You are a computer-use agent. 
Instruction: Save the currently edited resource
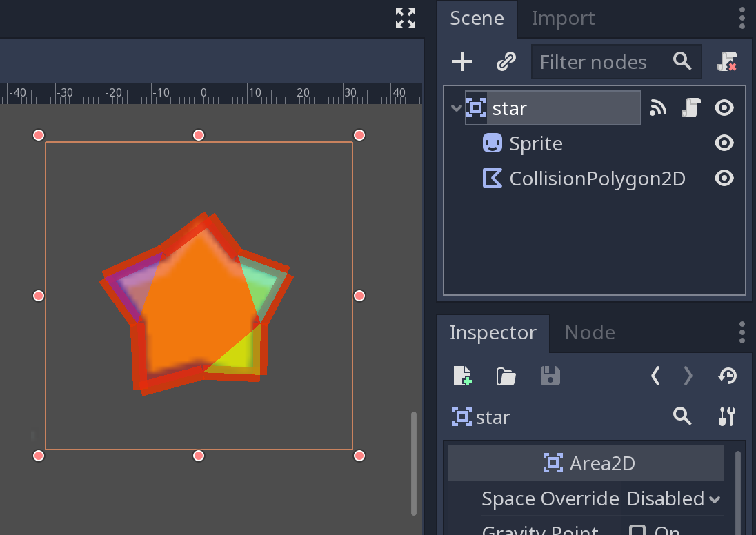550,376
